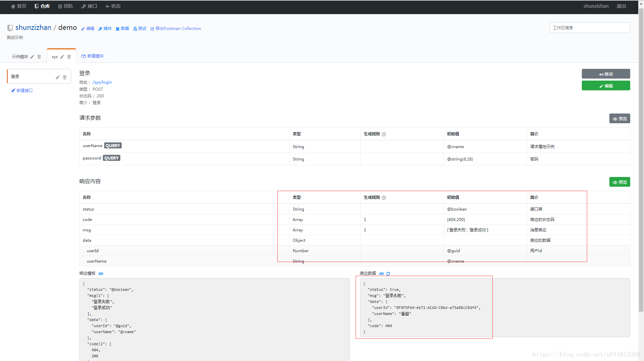The image size is (644, 361).
Task: Refresh the 响应数据 mock output
Action: point(388,274)
